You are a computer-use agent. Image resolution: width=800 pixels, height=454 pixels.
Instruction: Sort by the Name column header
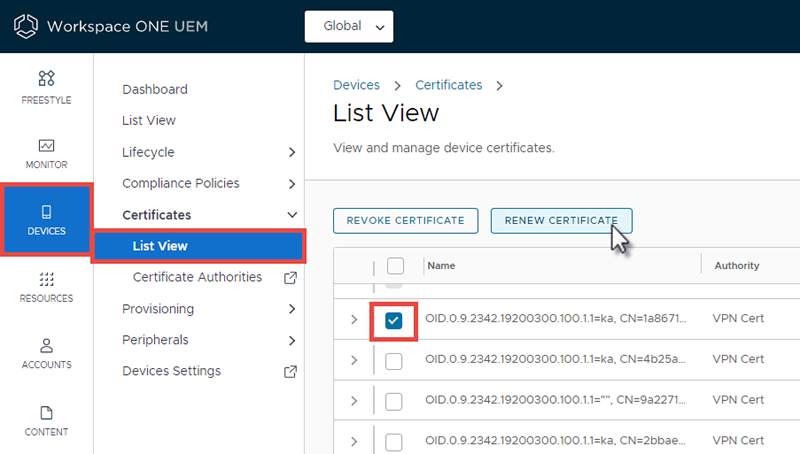(441, 266)
